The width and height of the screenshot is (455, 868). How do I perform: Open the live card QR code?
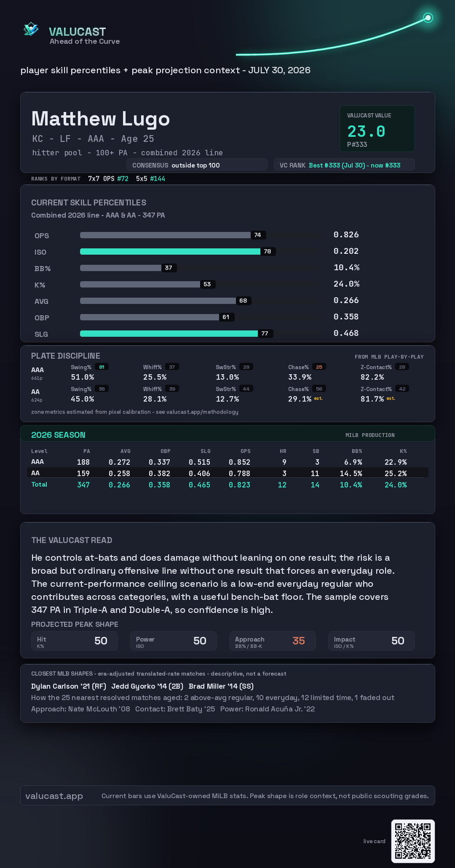click(413, 841)
